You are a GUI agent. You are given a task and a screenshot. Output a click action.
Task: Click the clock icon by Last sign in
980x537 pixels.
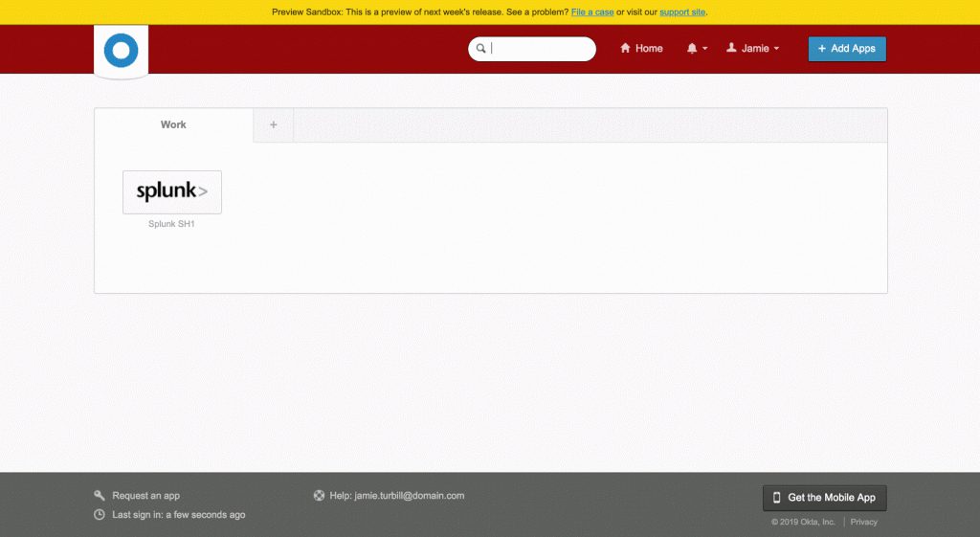[100, 514]
